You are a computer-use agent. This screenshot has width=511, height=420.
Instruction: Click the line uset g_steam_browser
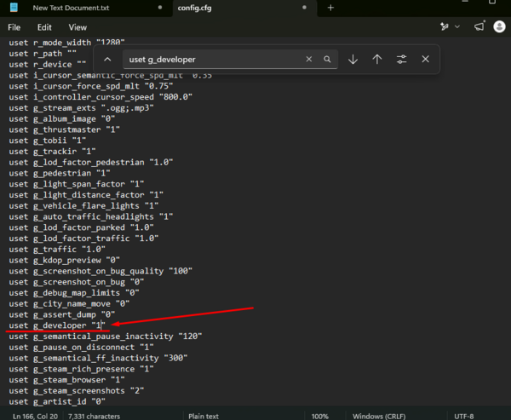coord(66,380)
